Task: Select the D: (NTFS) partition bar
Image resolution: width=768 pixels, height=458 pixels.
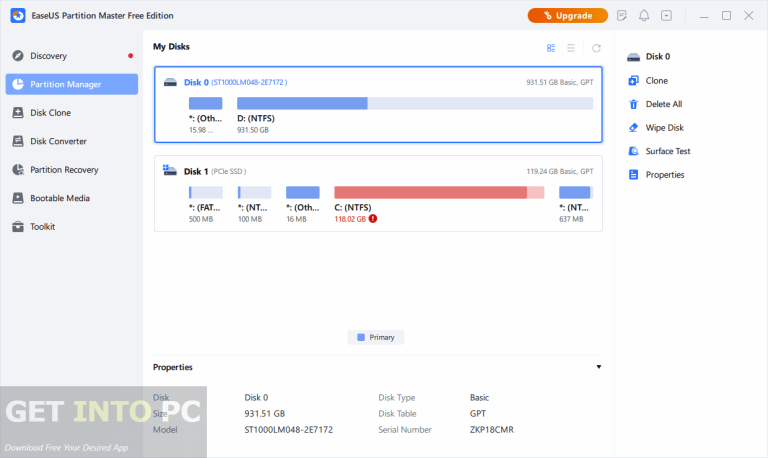Action: [415, 103]
